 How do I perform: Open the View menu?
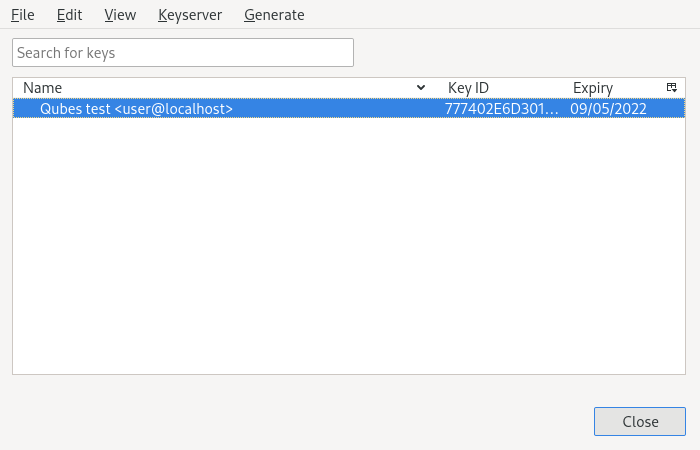[x=120, y=15]
